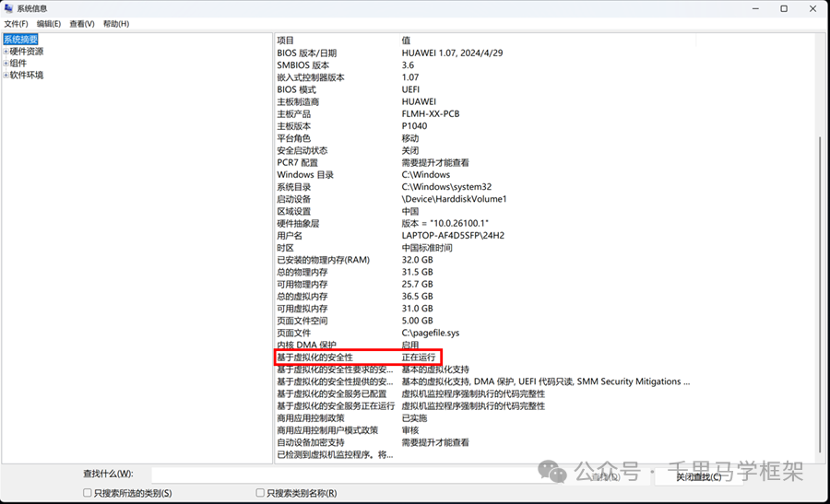Minimize the 系统信息 window

coord(755,8)
